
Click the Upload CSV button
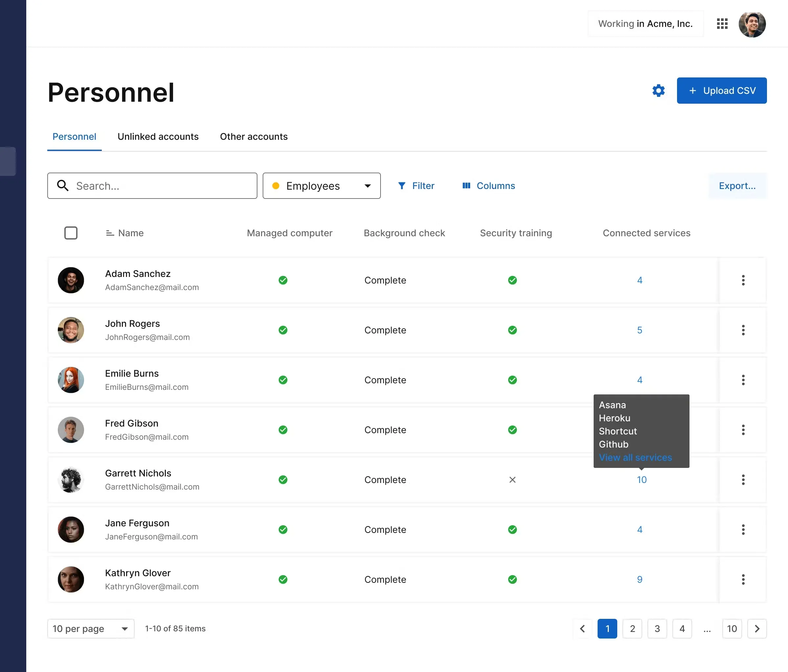(721, 91)
